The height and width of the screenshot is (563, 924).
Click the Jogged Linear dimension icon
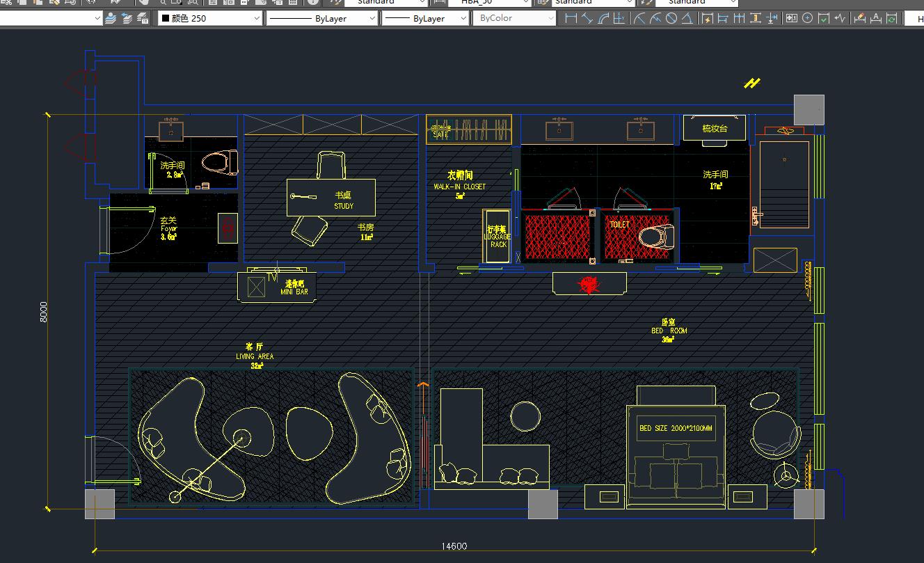point(840,19)
